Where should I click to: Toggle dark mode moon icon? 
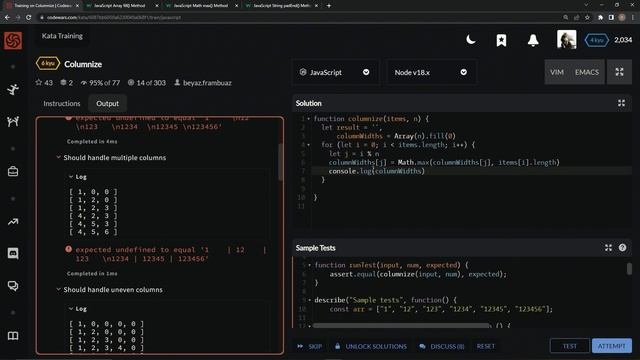[471, 40]
